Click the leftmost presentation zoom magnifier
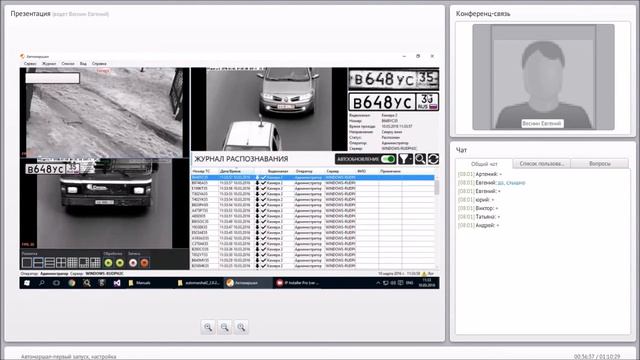Image resolution: width=640 pixels, height=360 pixels. tap(208, 327)
